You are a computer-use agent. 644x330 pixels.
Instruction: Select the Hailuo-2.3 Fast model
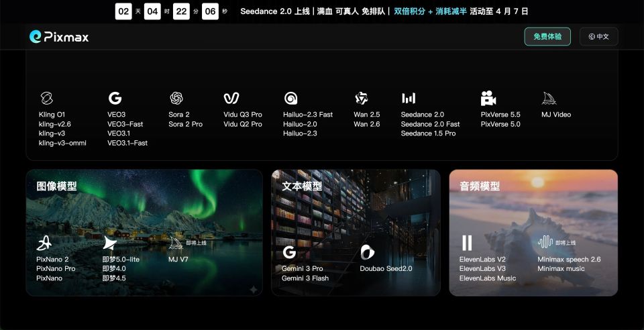308,115
